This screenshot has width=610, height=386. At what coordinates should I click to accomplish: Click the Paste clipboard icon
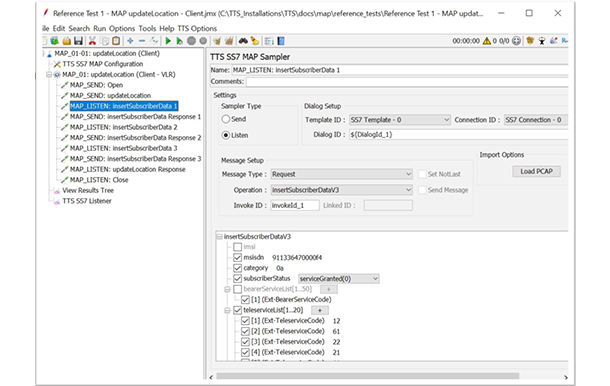116,41
